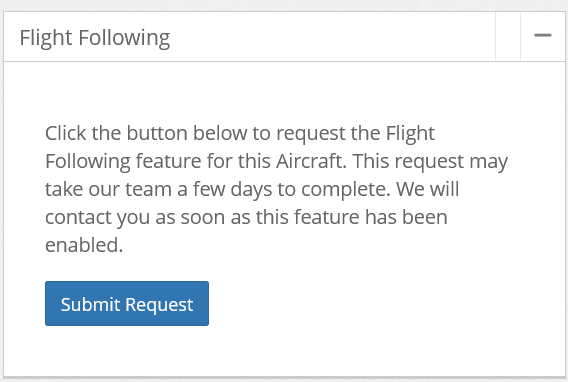Click blank panel area right of Submit Request

coord(380,303)
